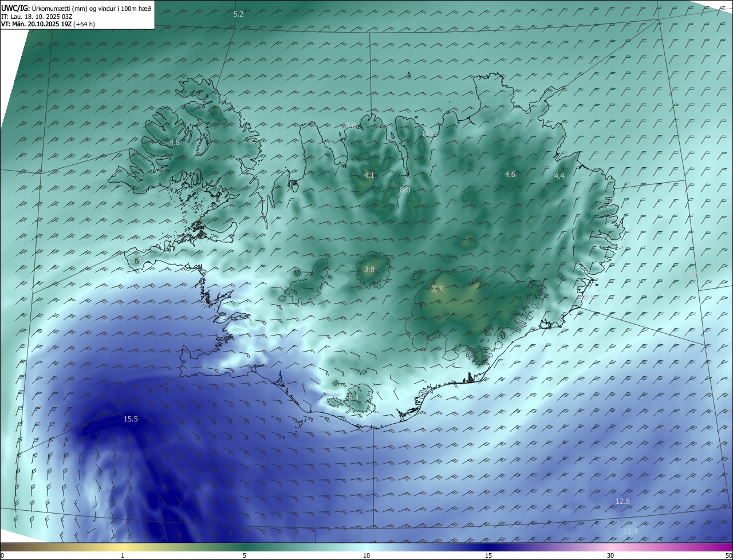The image size is (733, 560).
Task: Click the faint 10.6 value on the east coast
Action: (x=588, y=297)
